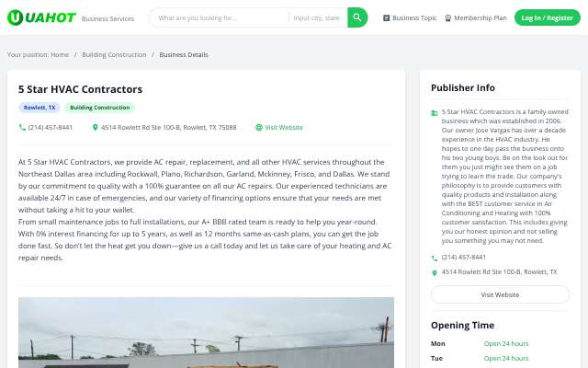The height and width of the screenshot is (368, 588).
Task: Click location pin in Publisher Info panel
Action: click(x=435, y=273)
